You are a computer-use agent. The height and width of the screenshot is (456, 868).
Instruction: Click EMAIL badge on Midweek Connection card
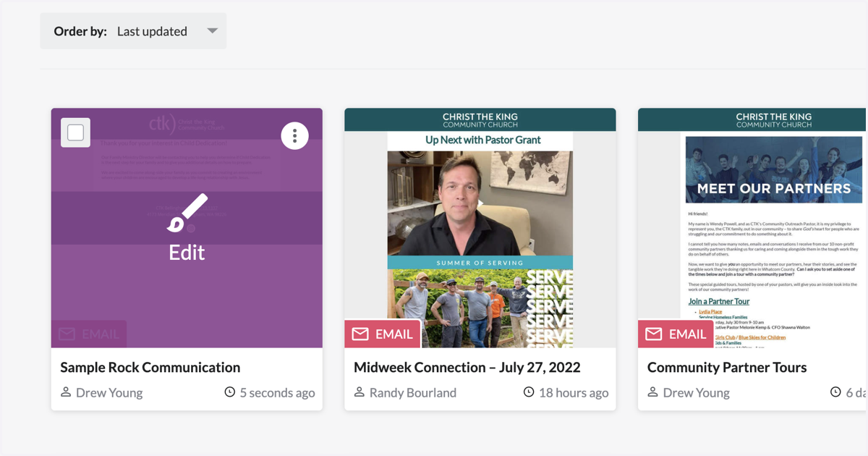pos(383,334)
